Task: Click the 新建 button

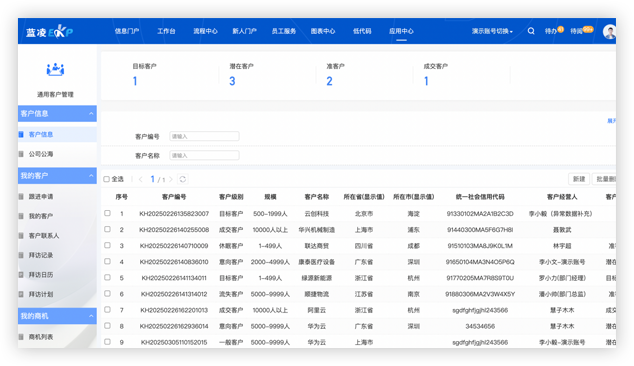Action: point(579,179)
